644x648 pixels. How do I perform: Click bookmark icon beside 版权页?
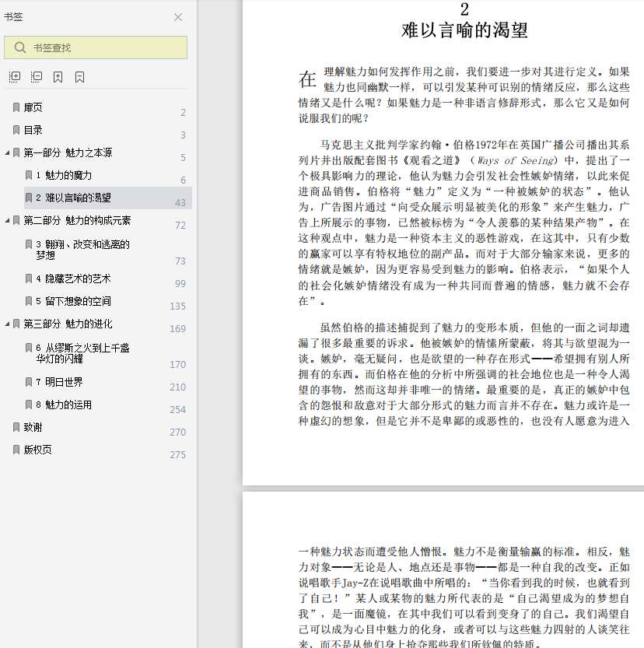(16, 450)
